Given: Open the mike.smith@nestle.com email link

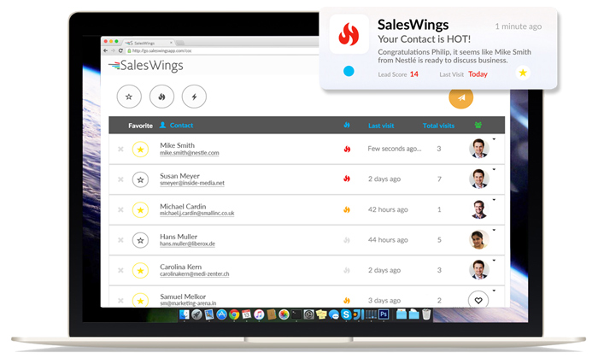Looking at the screenshot, I should [x=190, y=153].
